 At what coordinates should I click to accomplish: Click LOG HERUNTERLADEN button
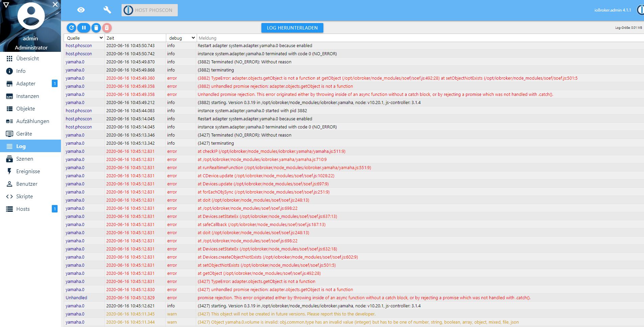tap(292, 28)
